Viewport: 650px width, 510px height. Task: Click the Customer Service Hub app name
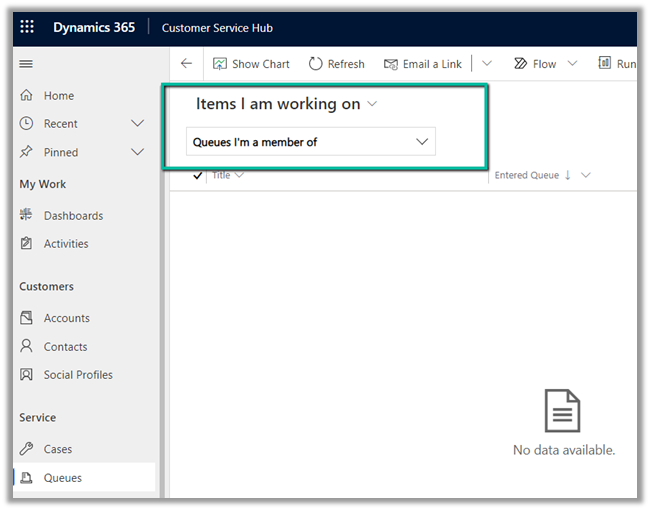(217, 28)
